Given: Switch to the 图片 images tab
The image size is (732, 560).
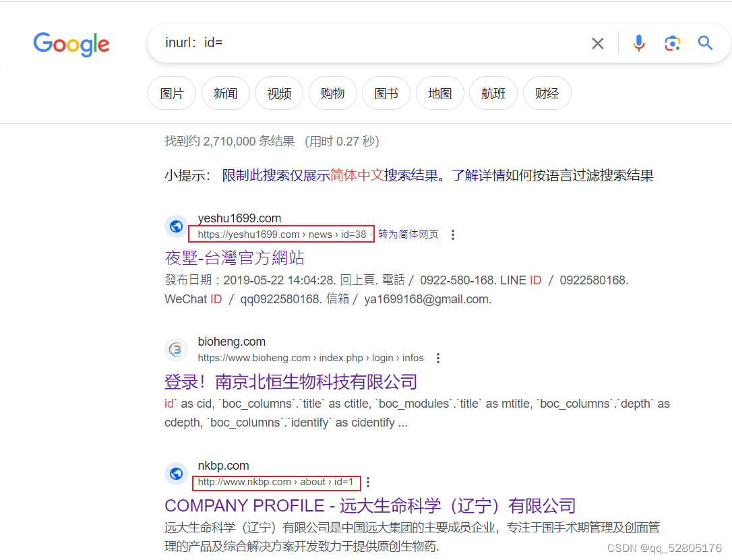Looking at the screenshot, I should click(x=172, y=93).
